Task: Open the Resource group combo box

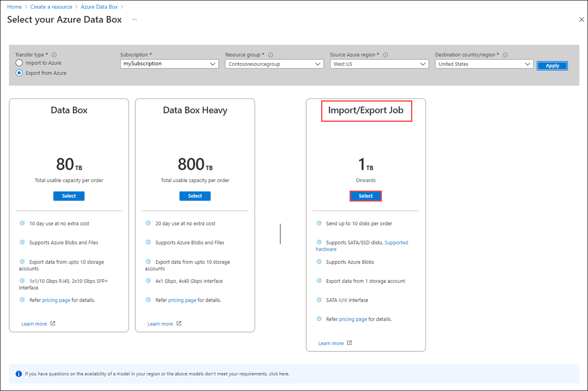Action: pos(274,63)
